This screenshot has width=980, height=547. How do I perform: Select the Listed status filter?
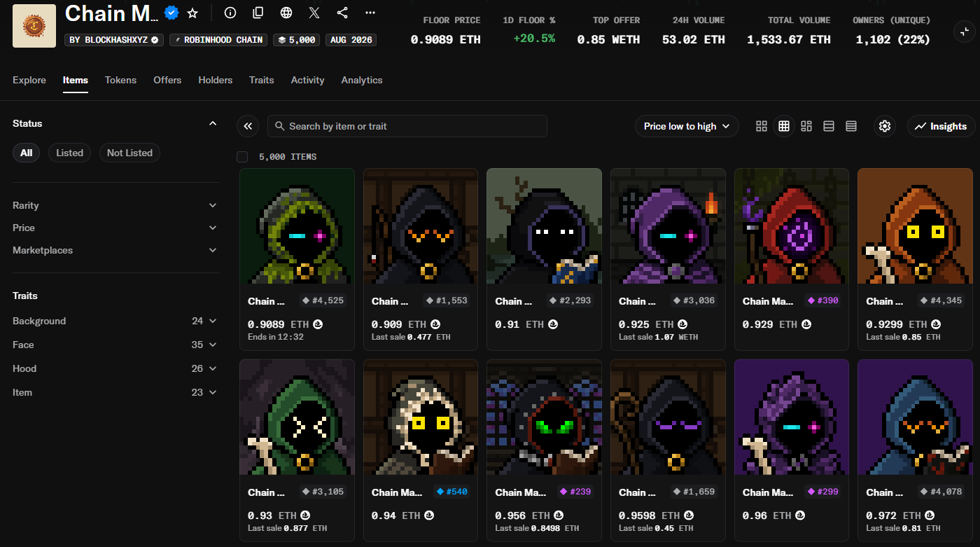pyautogui.click(x=69, y=153)
